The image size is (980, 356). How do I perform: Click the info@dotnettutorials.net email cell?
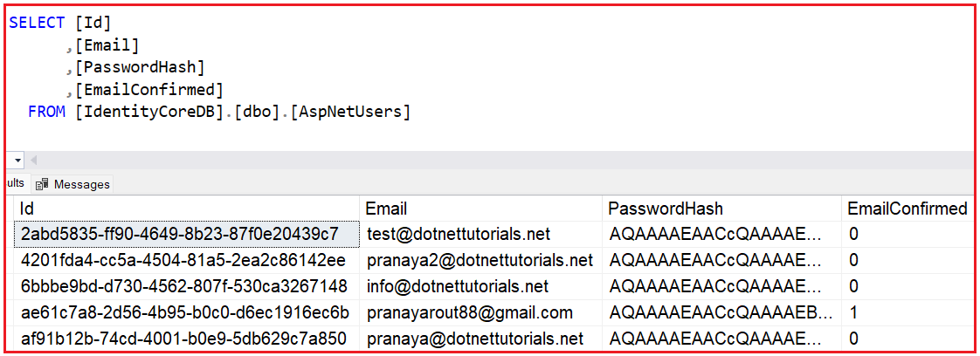481,287
